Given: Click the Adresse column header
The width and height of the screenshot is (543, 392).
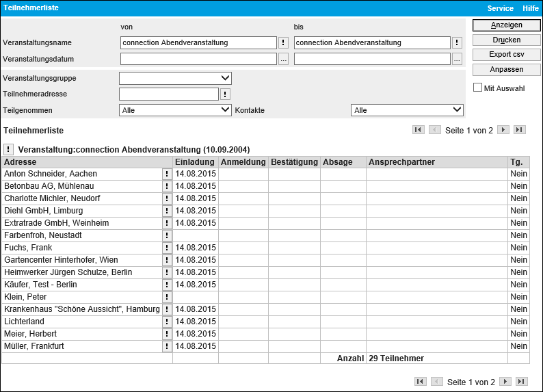Looking at the screenshot, I should (88, 162).
